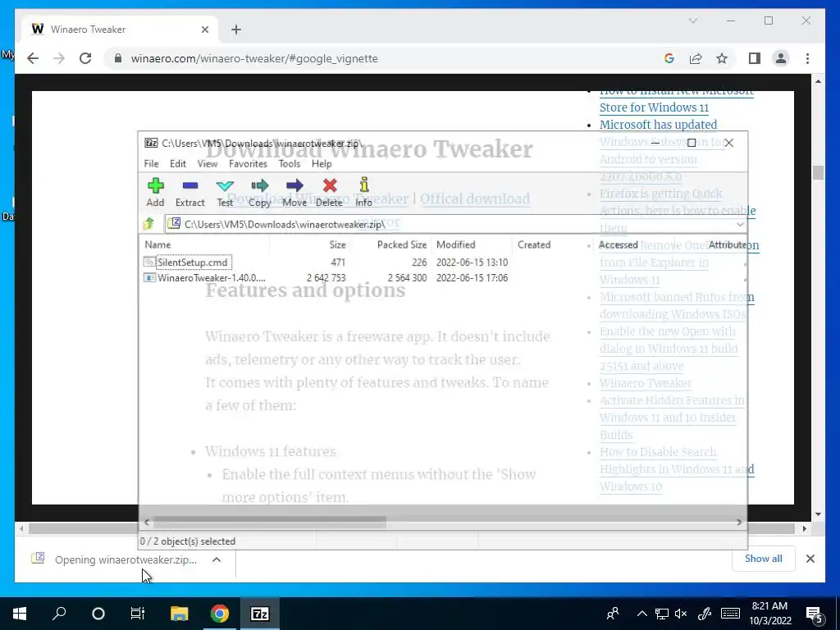This screenshot has height=630, width=840.
Task: Open the Chrome tab search dropdown
Action: 692,21
